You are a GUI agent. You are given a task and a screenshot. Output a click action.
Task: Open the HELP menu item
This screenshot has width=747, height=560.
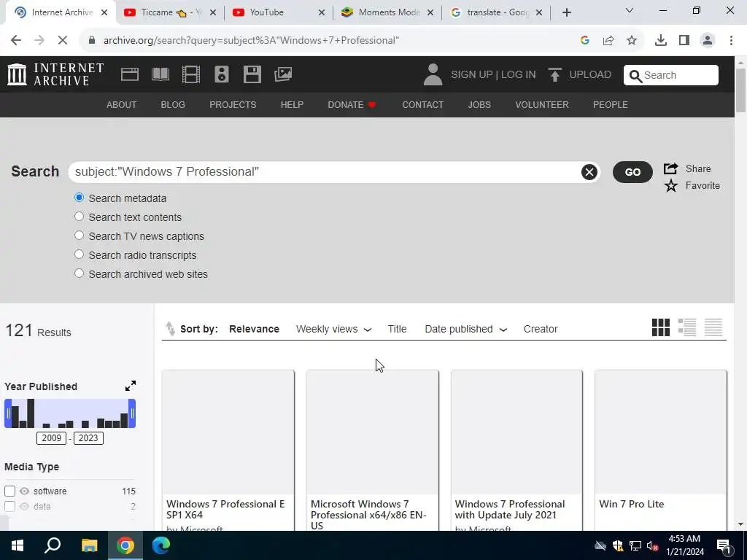coord(292,105)
